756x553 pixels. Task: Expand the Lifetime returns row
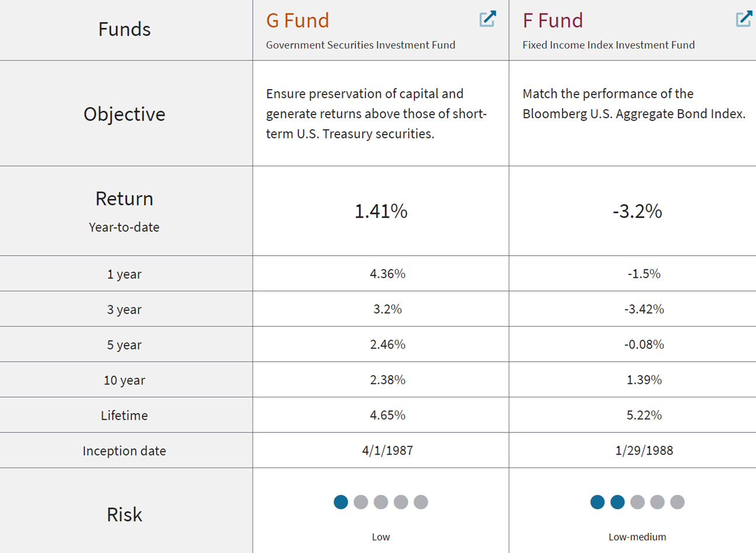pos(125,415)
